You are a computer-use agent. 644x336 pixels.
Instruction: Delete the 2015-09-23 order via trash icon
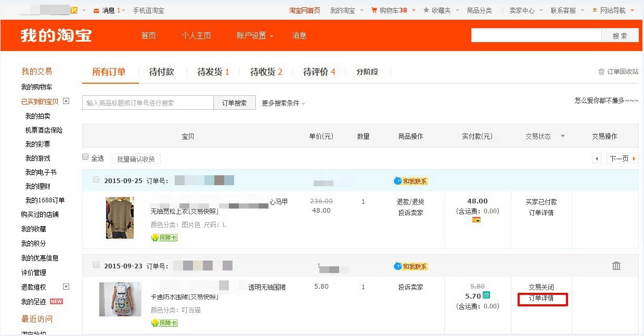click(x=616, y=265)
